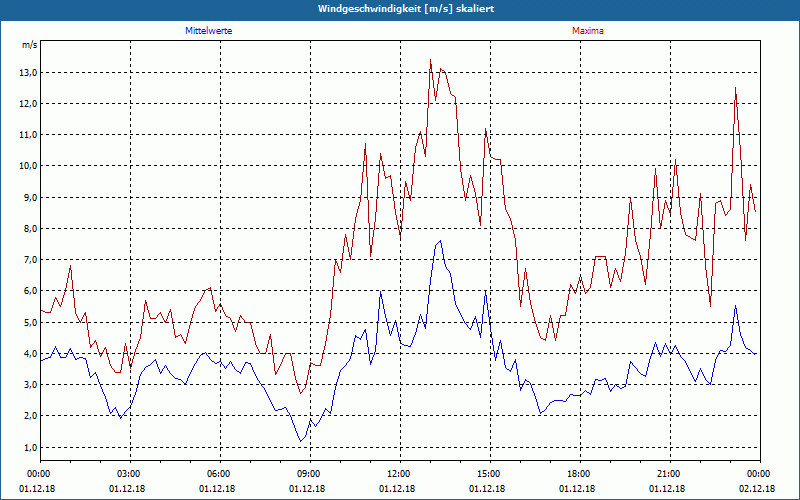
Task: Click the 5,0 y-axis value
Action: coord(31,323)
